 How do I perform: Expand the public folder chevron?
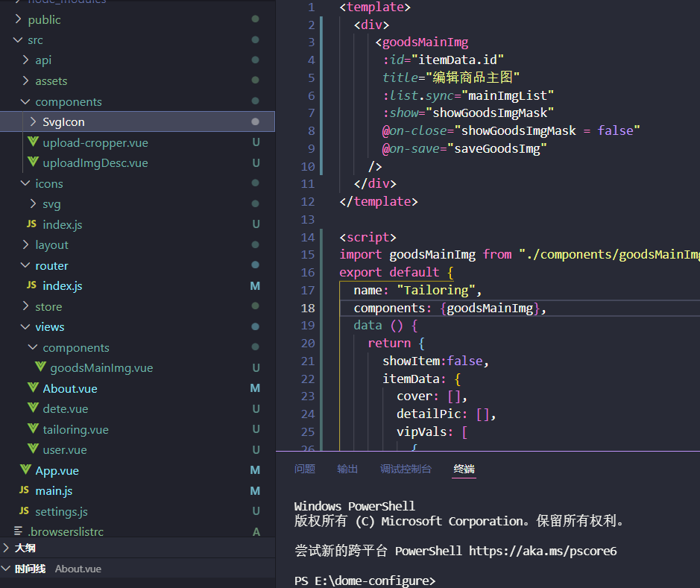[18, 19]
